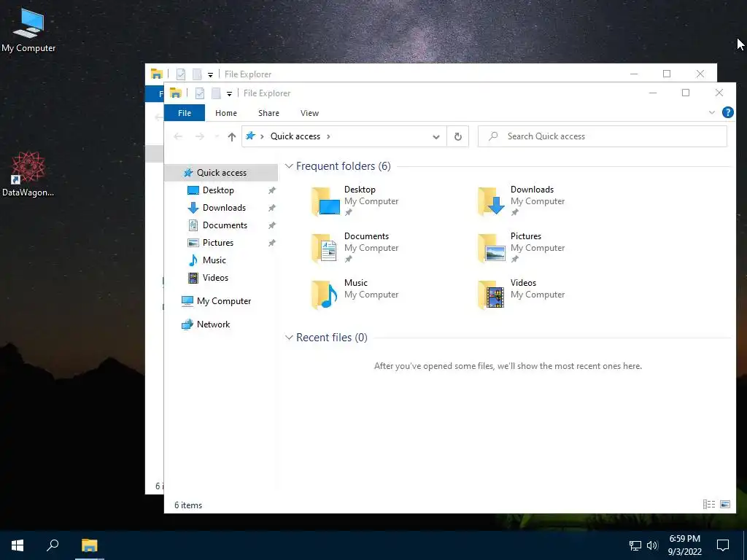Select Quick access in the navigation pane

tap(221, 172)
